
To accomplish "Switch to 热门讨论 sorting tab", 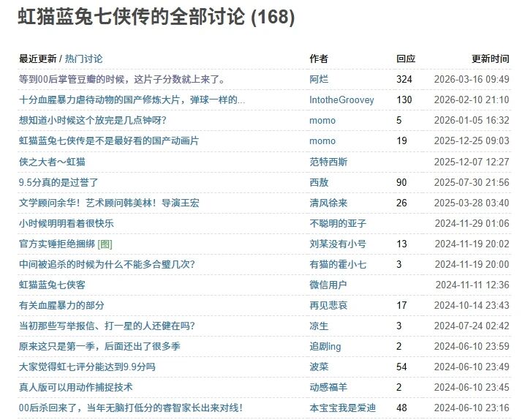I will pyautogui.click(x=83, y=59).
